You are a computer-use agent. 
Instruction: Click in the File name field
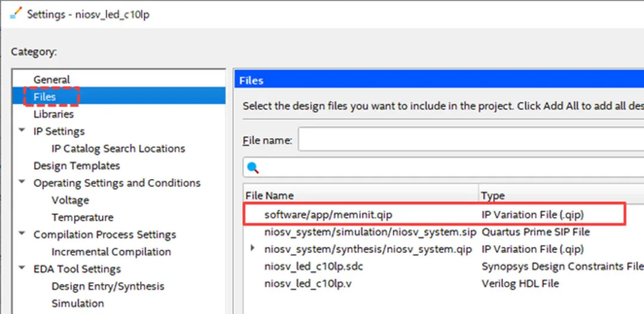(x=471, y=139)
